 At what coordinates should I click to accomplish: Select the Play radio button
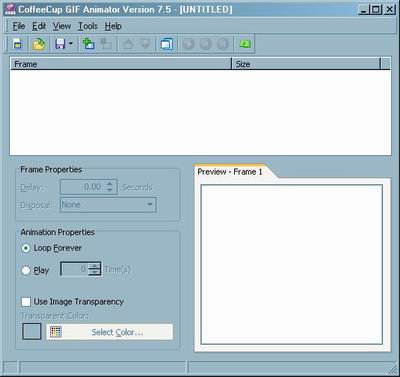click(26, 270)
